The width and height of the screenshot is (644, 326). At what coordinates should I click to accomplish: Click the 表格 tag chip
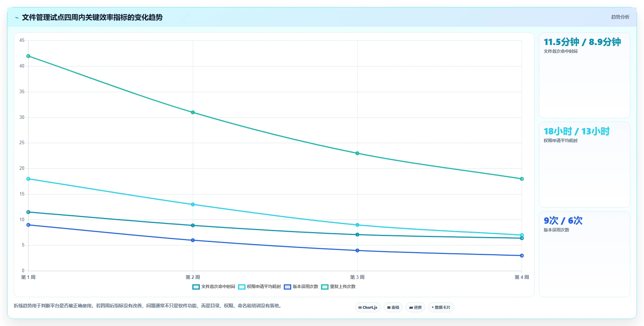pos(393,307)
